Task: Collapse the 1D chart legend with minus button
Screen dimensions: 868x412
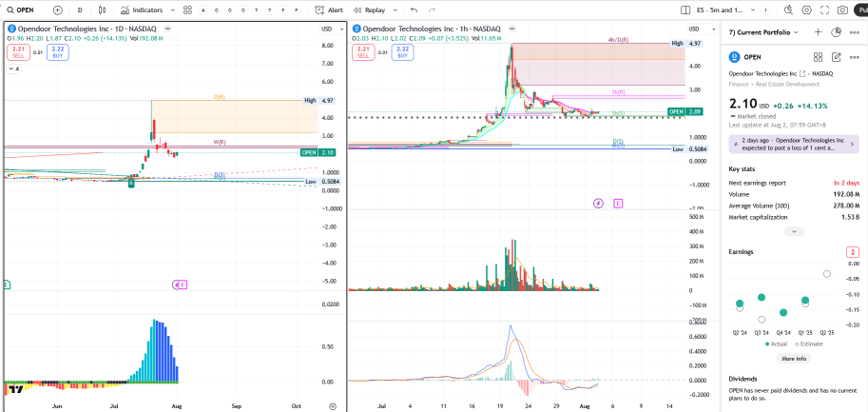Action: click(x=167, y=29)
